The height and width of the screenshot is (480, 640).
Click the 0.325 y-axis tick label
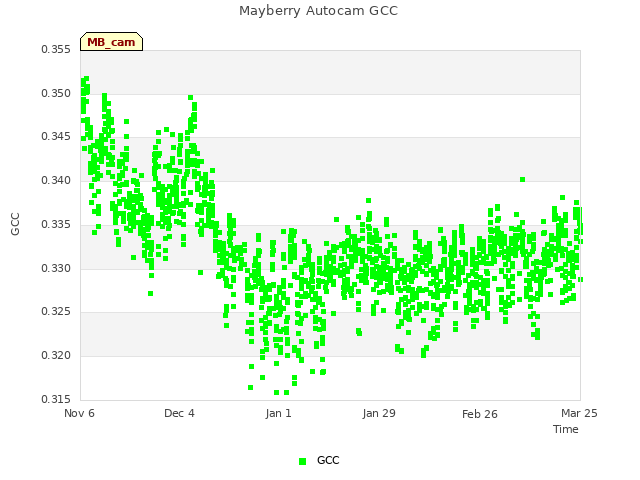pos(56,312)
